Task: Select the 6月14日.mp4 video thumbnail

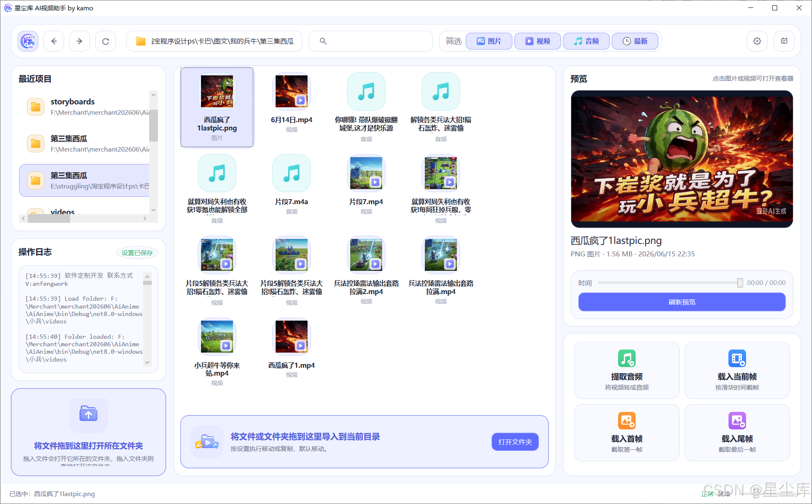Action: (x=291, y=91)
